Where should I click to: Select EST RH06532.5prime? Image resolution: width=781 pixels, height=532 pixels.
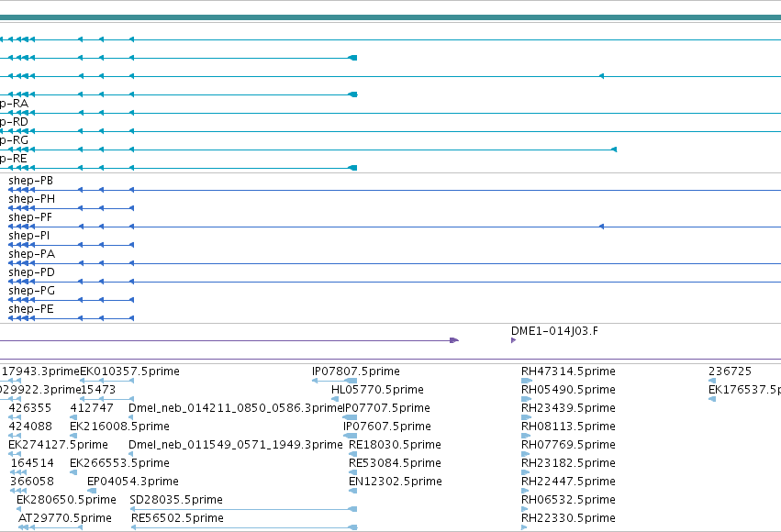click(568, 500)
